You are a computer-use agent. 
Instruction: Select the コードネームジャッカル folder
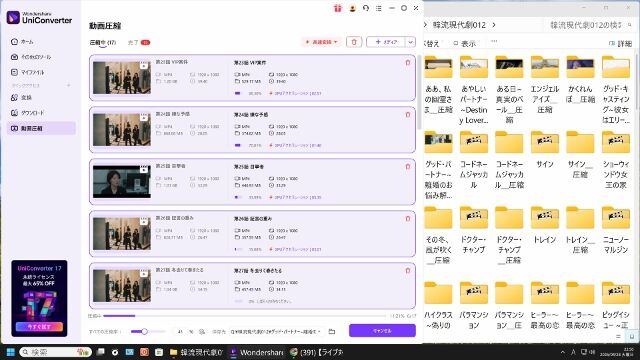(473, 160)
